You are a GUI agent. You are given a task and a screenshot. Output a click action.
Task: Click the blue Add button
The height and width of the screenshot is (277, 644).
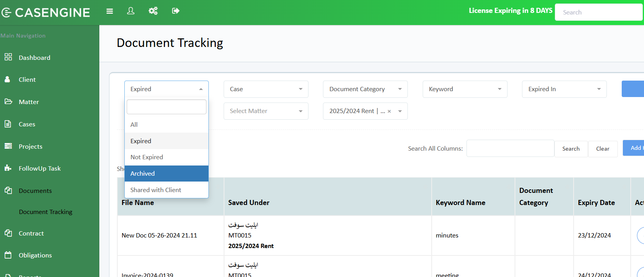(633, 148)
